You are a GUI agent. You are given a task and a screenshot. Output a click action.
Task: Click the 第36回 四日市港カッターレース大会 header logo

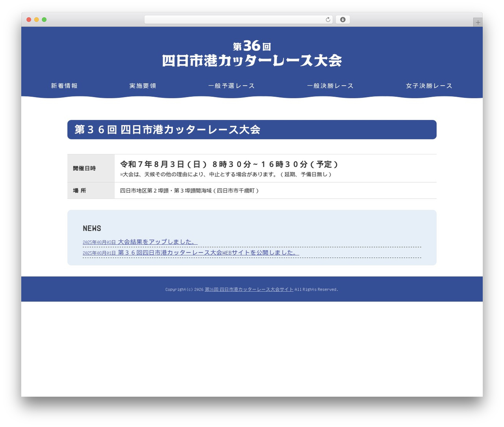click(x=252, y=54)
